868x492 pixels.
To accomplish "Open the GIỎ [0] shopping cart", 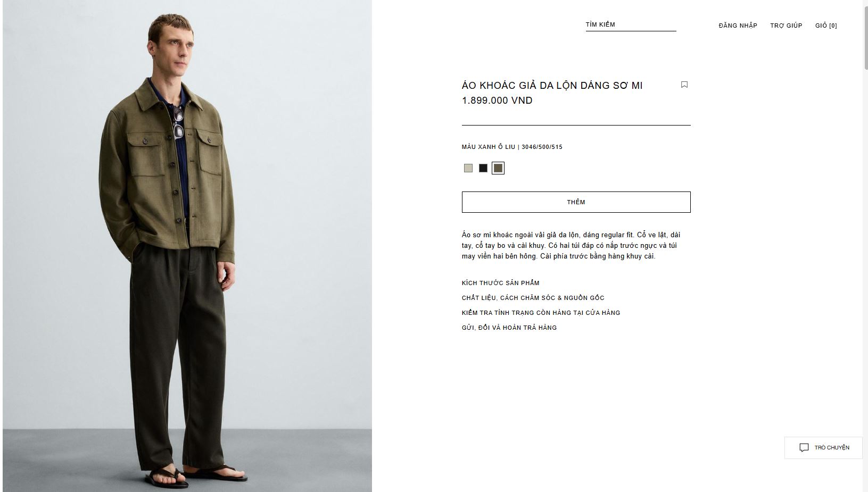I will pyautogui.click(x=826, y=26).
